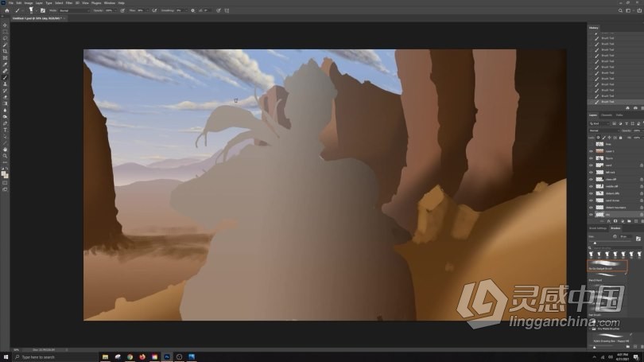
Task: Hide the figure layer
Action: 591,158
